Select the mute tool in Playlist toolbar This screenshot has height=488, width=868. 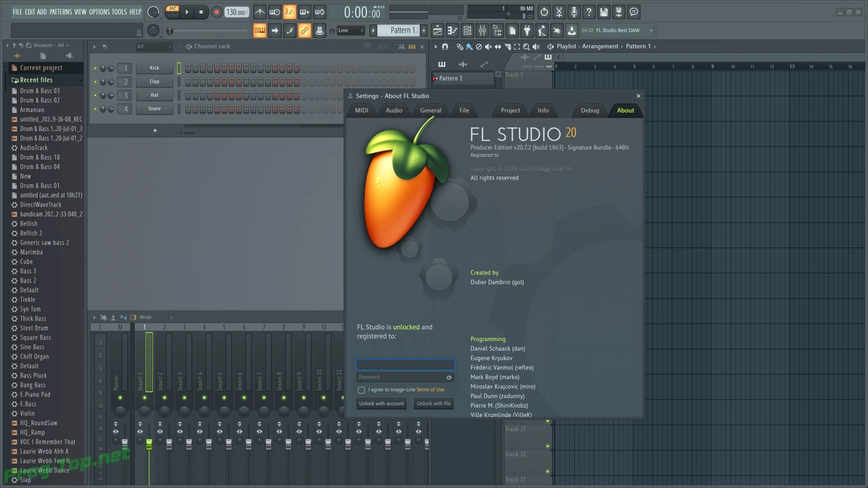coord(488,46)
